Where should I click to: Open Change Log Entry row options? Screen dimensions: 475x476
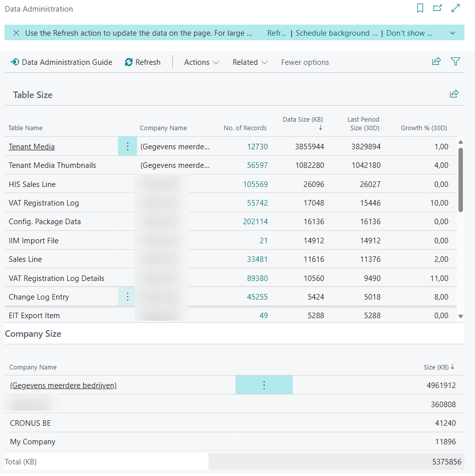[x=128, y=297]
